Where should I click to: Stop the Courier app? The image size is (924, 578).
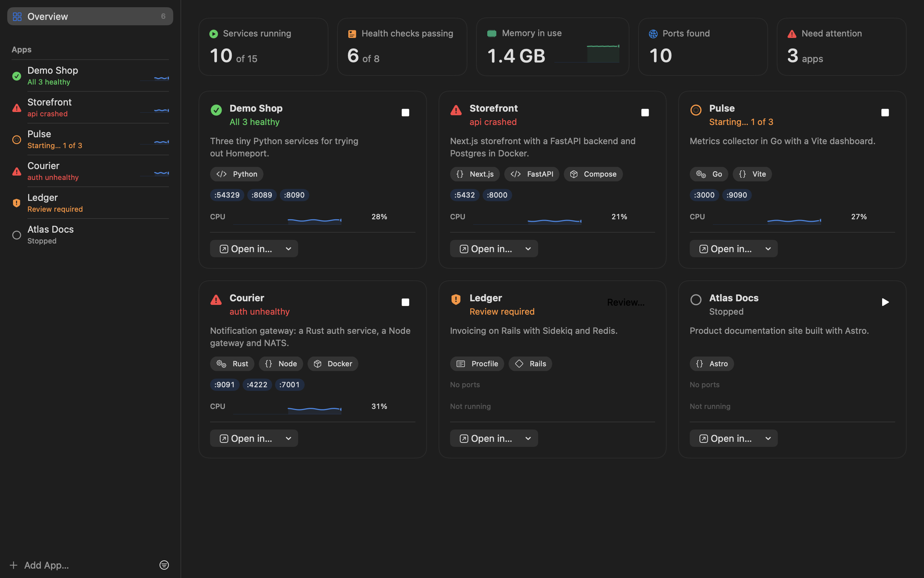point(405,302)
